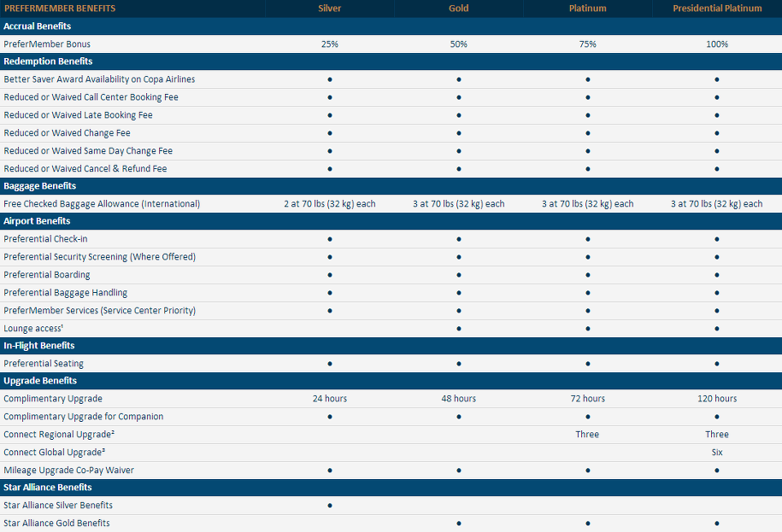This screenshot has height=532, width=782.
Task: Click the Platinum column header
Action: point(587,9)
